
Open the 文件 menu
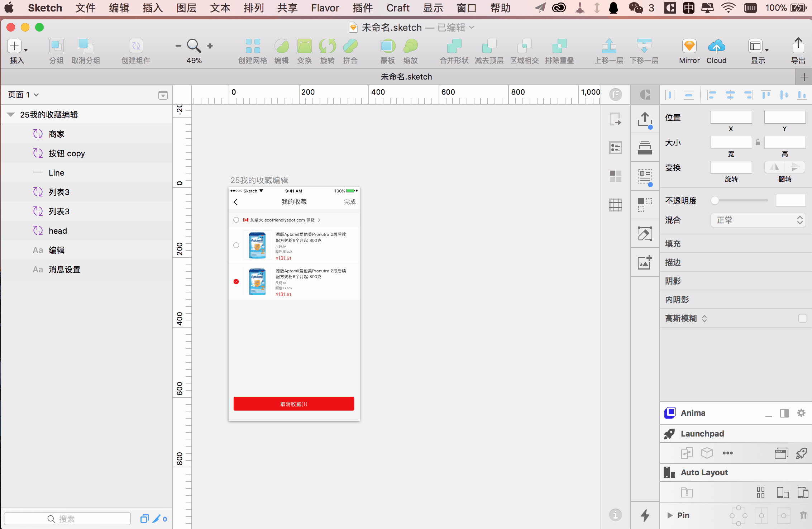coord(85,8)
